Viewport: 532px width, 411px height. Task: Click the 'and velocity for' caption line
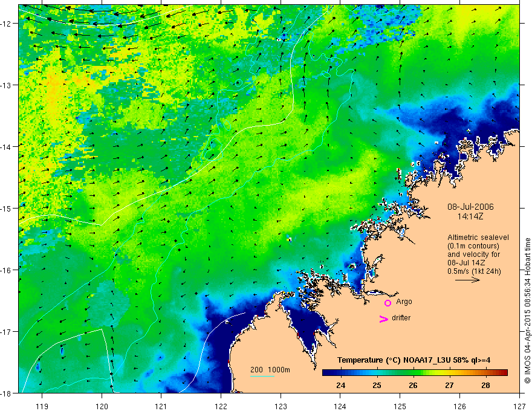[x=473, y=254]
